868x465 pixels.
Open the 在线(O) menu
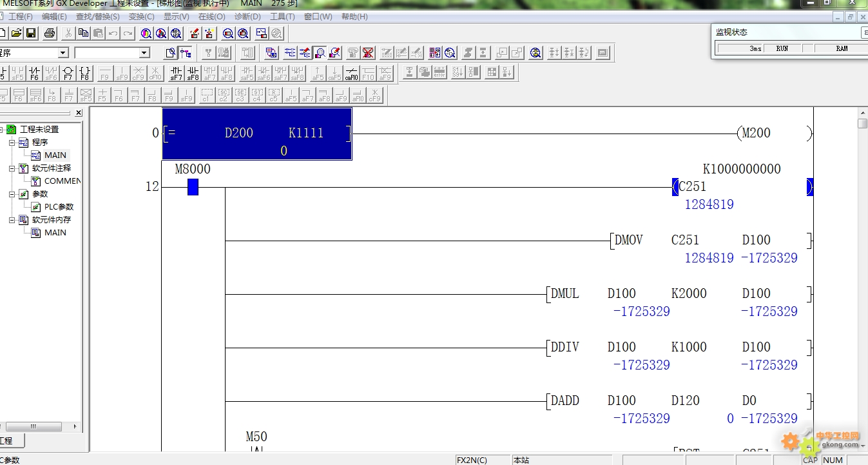coord(211,17)
